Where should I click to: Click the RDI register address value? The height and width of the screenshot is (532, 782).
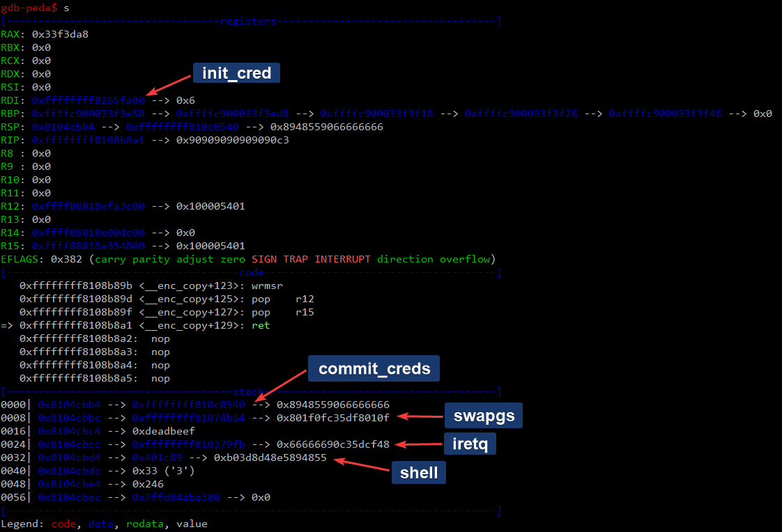[88, 100]
